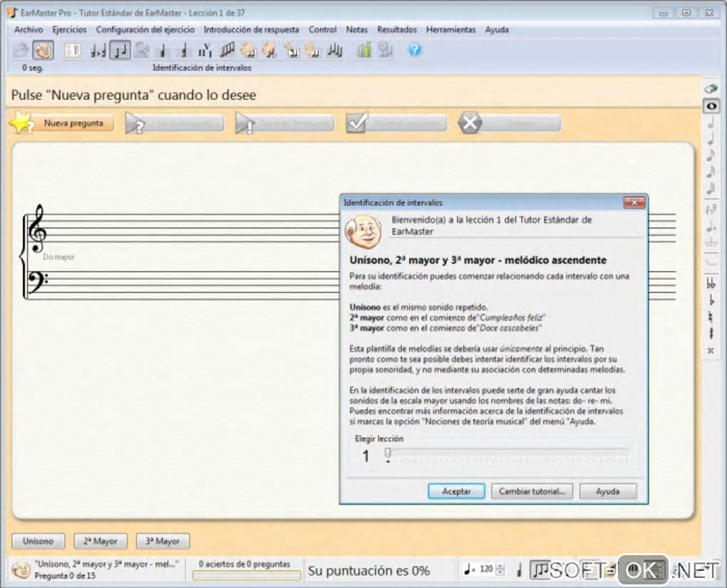Open the Notas menu
Screen dimensions: 727x588
tap(356, 30)
